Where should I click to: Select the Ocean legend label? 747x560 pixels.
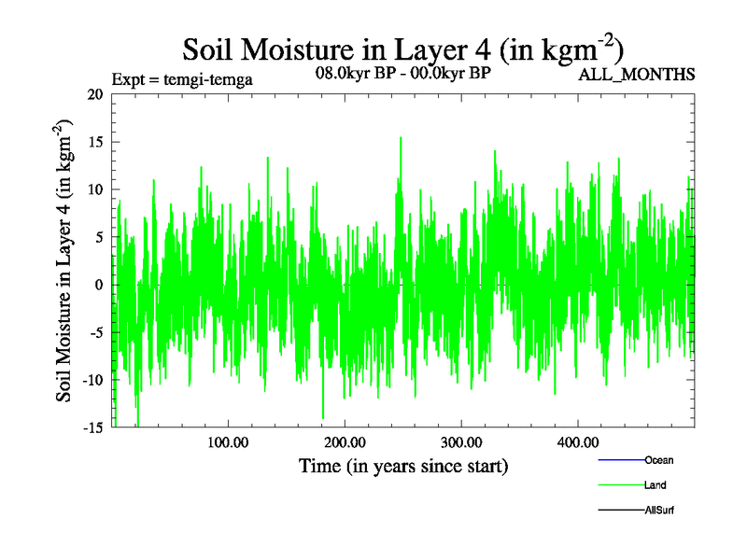[658, 460]
